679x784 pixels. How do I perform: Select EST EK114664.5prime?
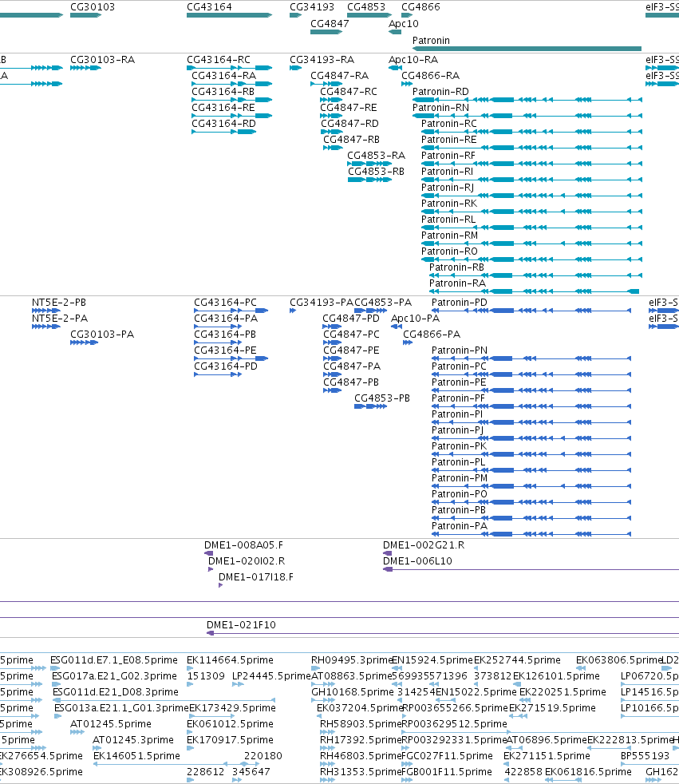click(x=231, y=660)
